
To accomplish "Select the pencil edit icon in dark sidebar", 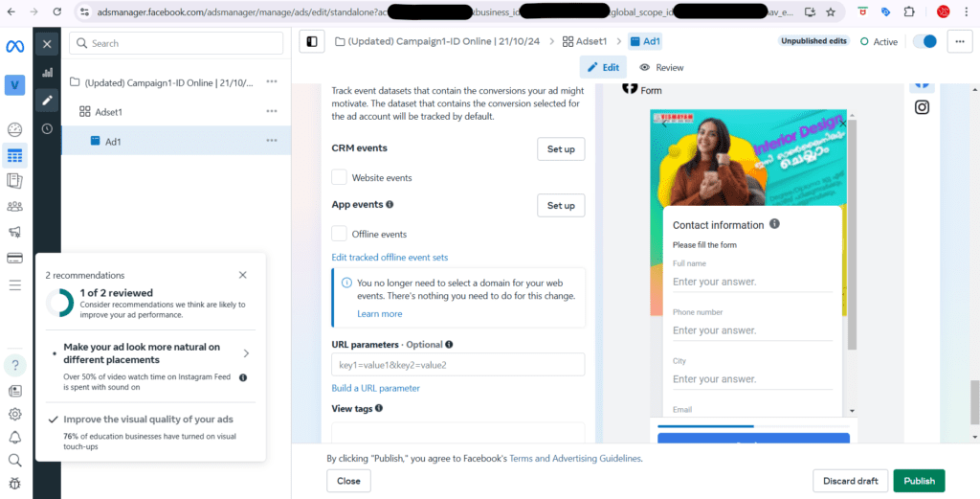I will tap(47, 100).
